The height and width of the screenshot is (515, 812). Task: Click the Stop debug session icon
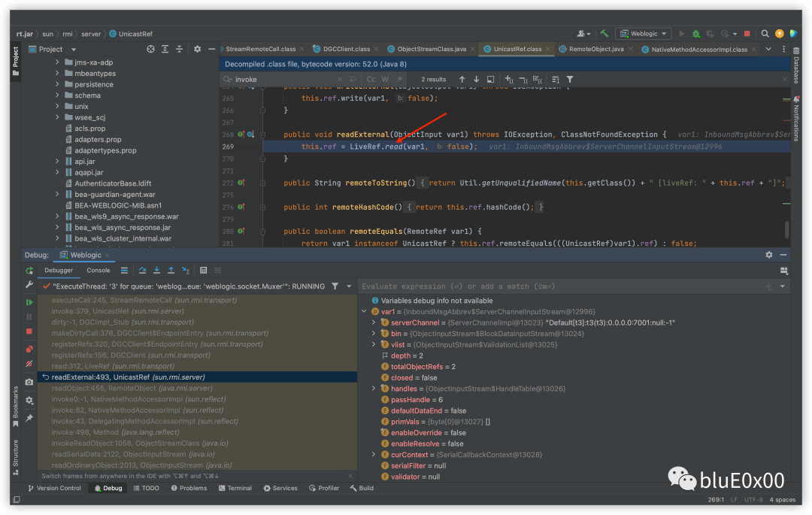[x=29, y=332]
